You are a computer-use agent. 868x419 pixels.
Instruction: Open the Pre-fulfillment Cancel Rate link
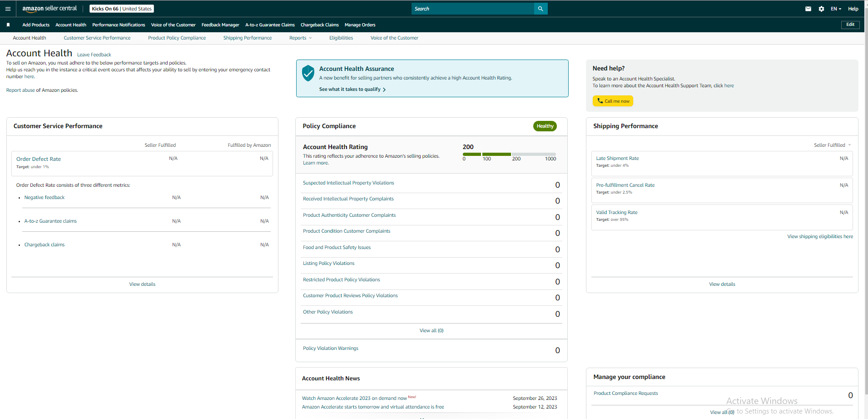[625, 185]
